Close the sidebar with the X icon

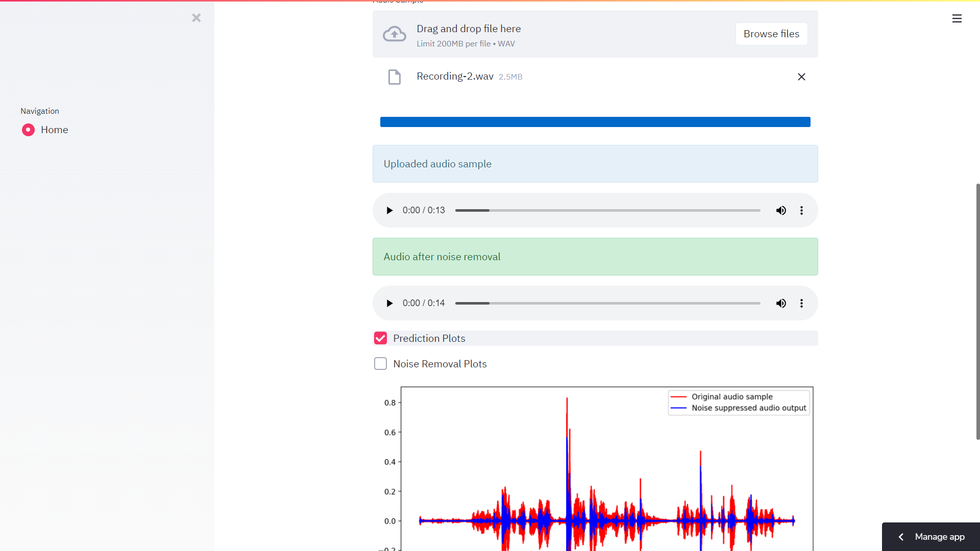(x=196, y=18)
